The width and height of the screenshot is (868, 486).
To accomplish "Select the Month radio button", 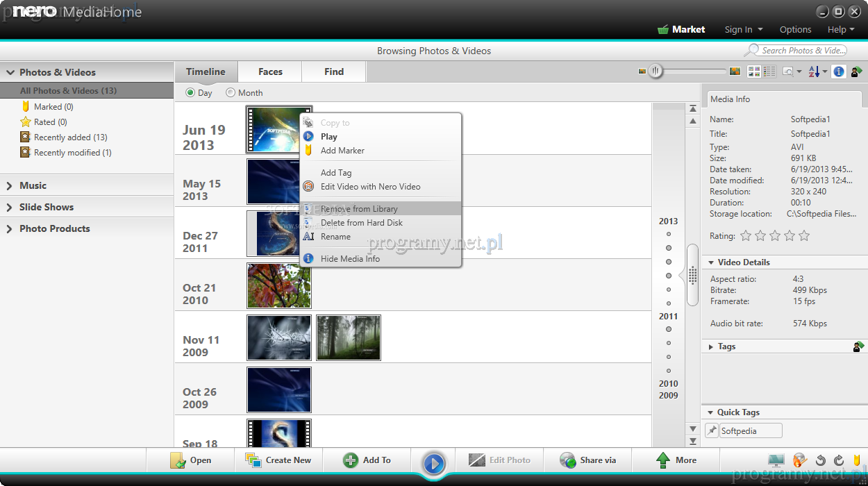I will pyautogui.click(x=231, y=93).
